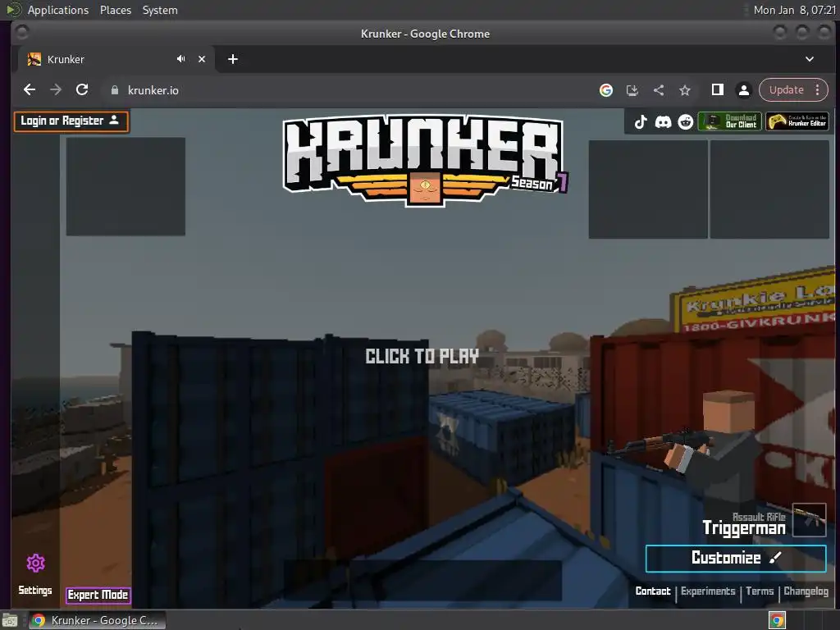The image size is (840, 630).
Task: Open the Places menu
Action: pos(115,10)
